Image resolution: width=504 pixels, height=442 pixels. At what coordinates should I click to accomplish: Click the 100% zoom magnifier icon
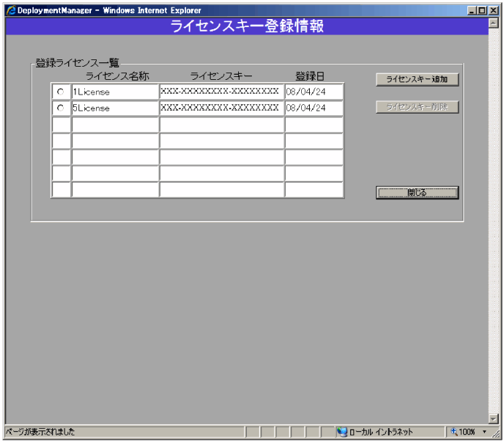(x=454, y=432)
